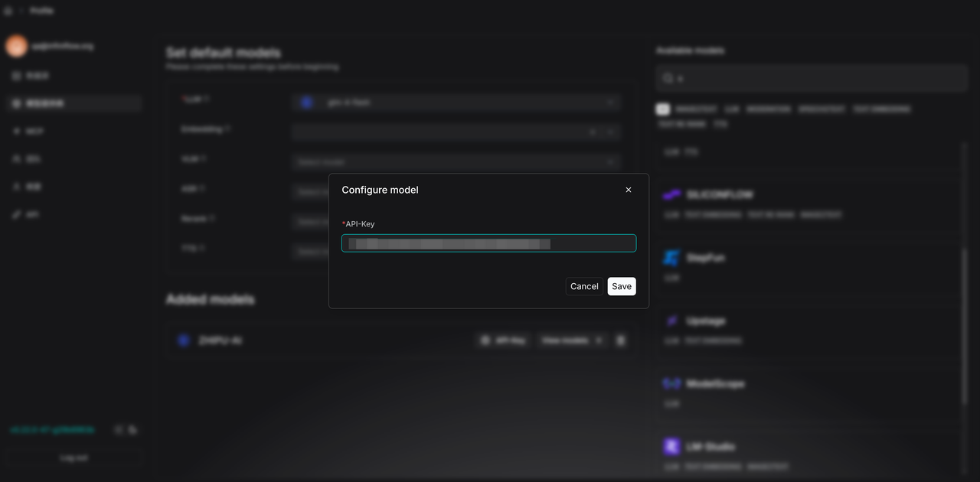
Task: Click the Cancel button
Action: [x=584, y=286]
